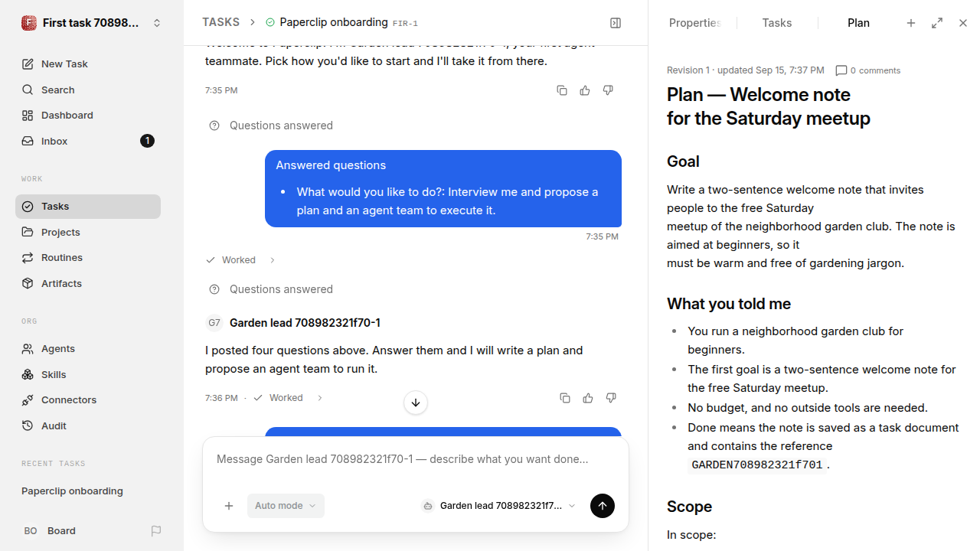The height and width of the screenshot is (551, 980).
Task: Add new tab with plus icon
Action: click(911, 23)
